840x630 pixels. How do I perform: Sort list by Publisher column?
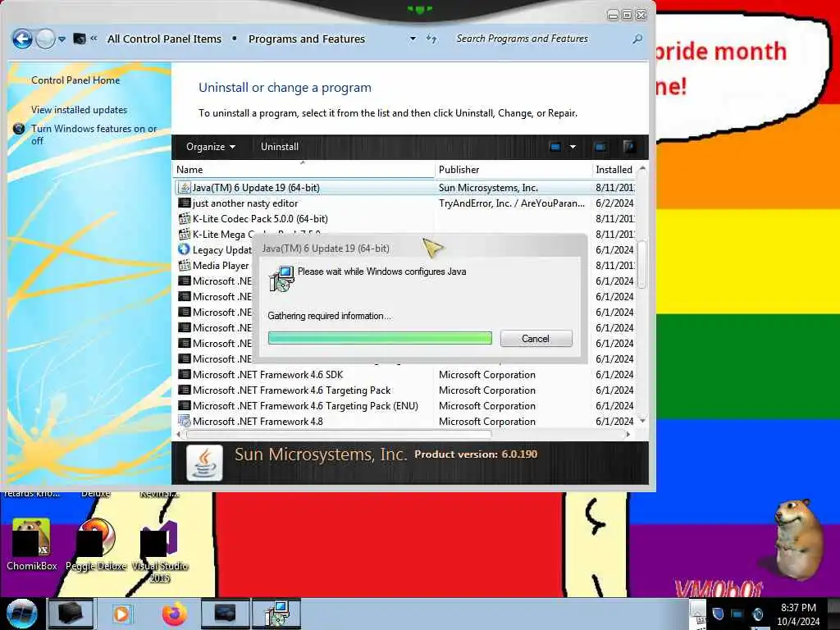tap(514, 170)
